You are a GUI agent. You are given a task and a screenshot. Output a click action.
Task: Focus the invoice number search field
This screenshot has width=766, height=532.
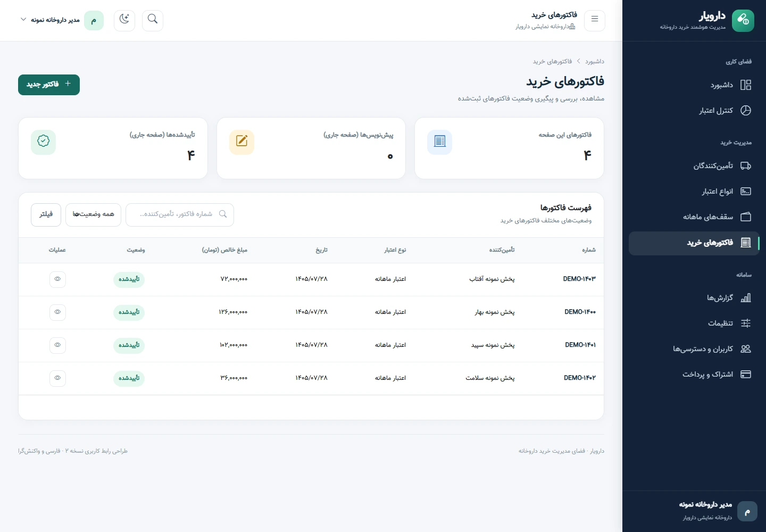pos(180,214)
